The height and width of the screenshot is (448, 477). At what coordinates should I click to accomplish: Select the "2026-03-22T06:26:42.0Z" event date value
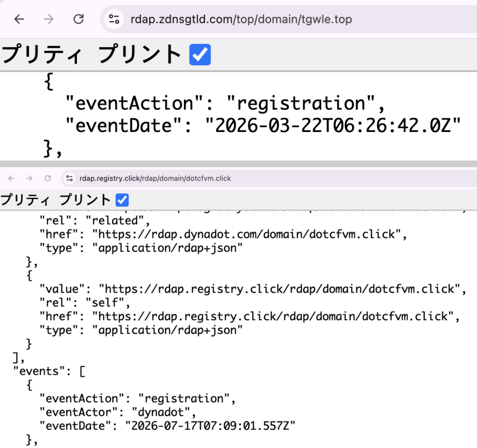(333, 125)
